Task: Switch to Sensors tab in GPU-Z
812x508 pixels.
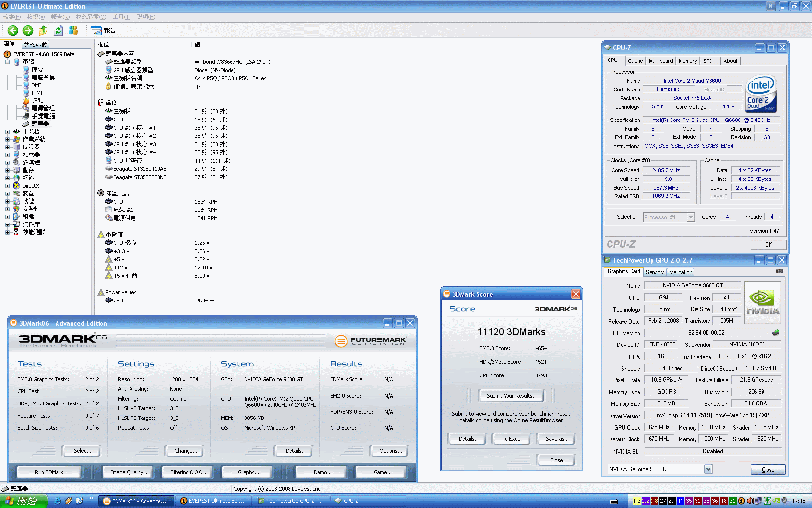Action: pos(655,272)
